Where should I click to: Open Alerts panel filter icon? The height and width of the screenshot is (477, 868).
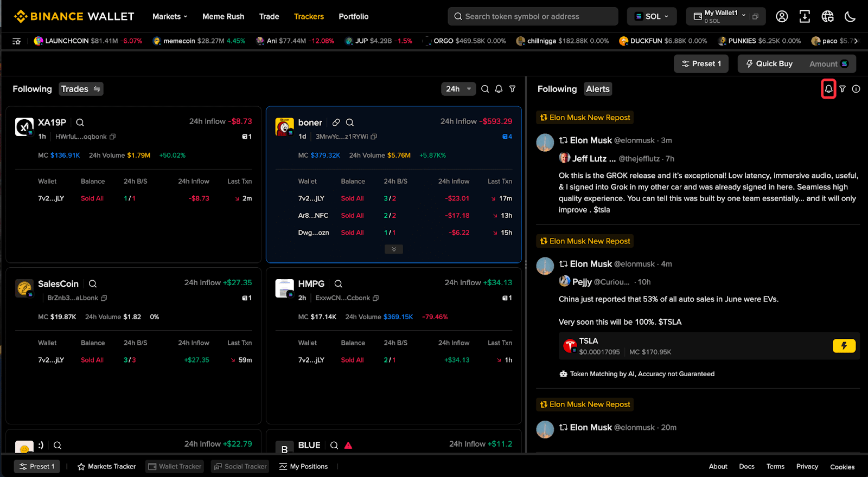click(843, 89)
